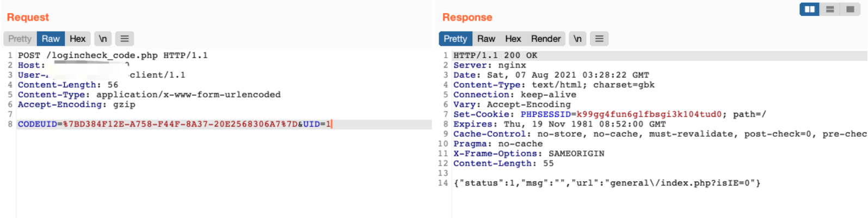Select the Raw tab in Response
Viewport: 868px width, 218px height.
[x=486, y=39]
